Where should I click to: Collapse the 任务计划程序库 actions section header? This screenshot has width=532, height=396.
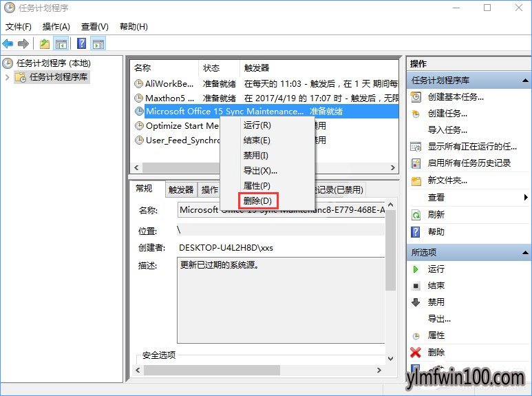(525, 81)
